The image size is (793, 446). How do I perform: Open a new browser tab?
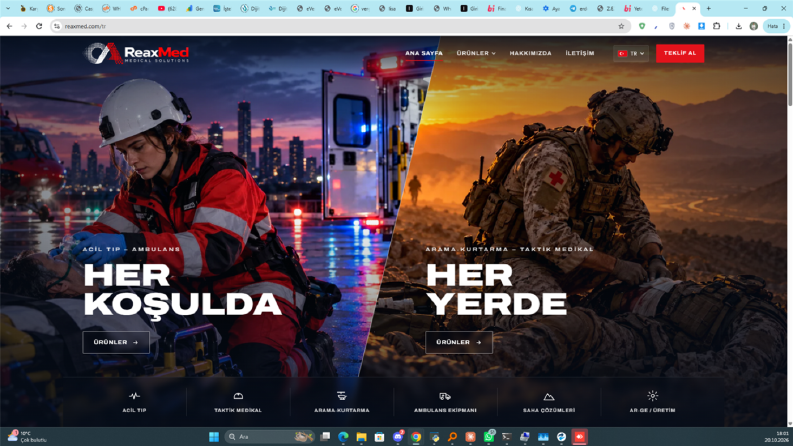pyautogui.click(x=709, y=9)
